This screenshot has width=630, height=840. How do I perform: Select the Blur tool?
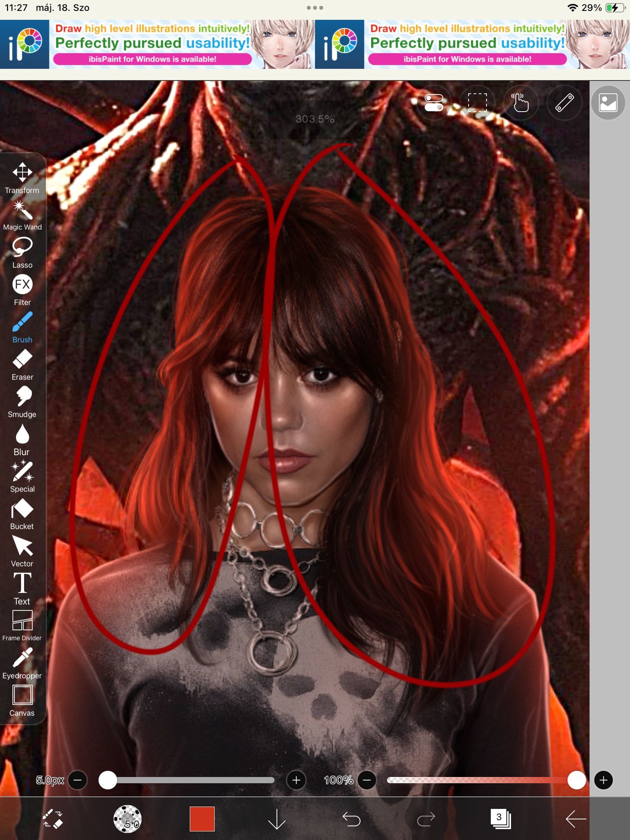click(22, 440)
